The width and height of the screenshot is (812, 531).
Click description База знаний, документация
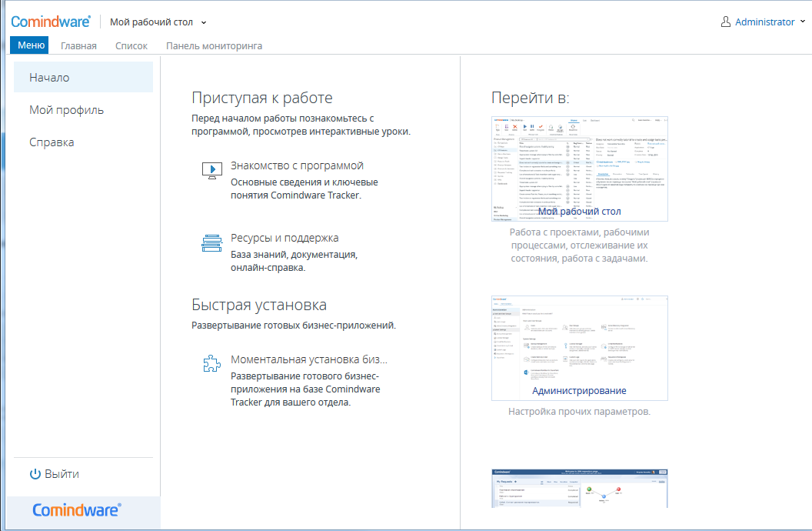click(295, 261)
